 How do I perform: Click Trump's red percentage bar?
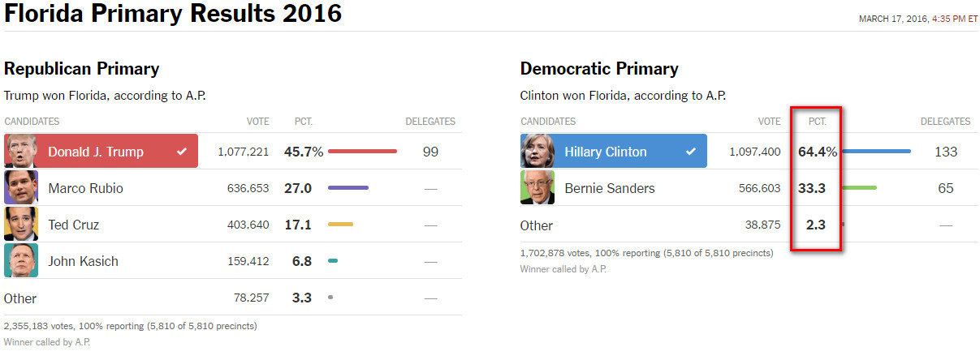click(x=362, y=151)
